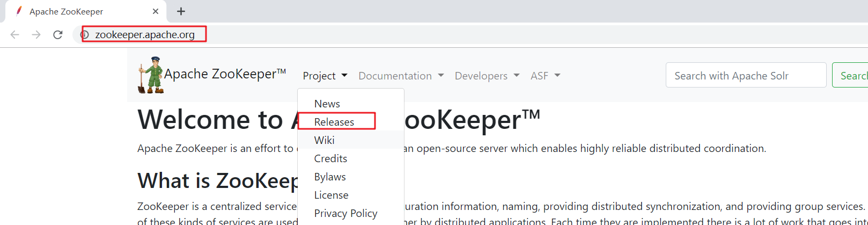Click the Apache ZooKeeper tab favicon
This screenshot has width=868, height=225.
pyautogui.click(x=19, y=11)
